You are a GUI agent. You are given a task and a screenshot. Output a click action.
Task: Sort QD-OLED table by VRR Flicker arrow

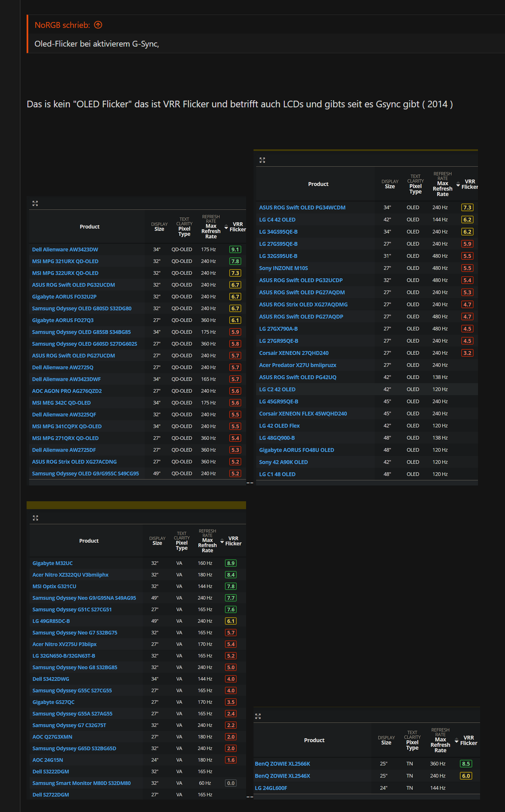[x=226, y=227]
